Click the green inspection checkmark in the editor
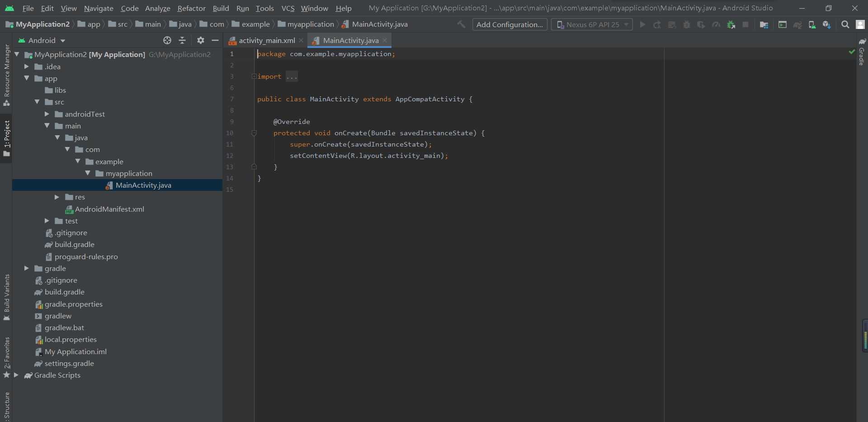The image size is (868, 422). pyautogui.click(x=852, y=52)
